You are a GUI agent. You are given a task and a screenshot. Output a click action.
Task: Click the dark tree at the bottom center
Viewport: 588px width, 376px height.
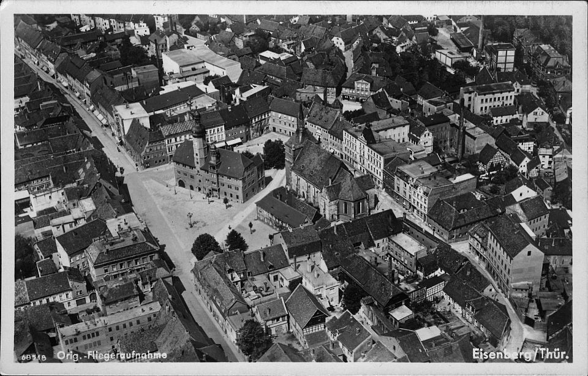point(253,338)
